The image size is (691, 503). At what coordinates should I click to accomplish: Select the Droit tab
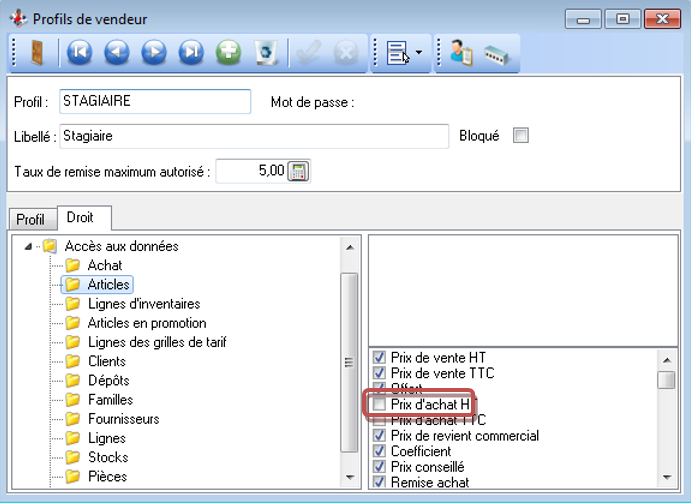pos(84,217)
